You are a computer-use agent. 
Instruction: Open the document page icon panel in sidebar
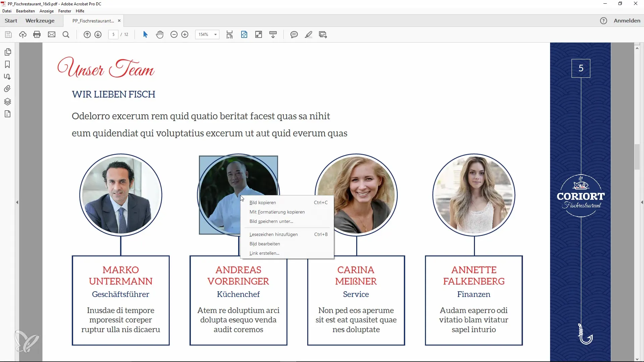click(x=8, y=114)
